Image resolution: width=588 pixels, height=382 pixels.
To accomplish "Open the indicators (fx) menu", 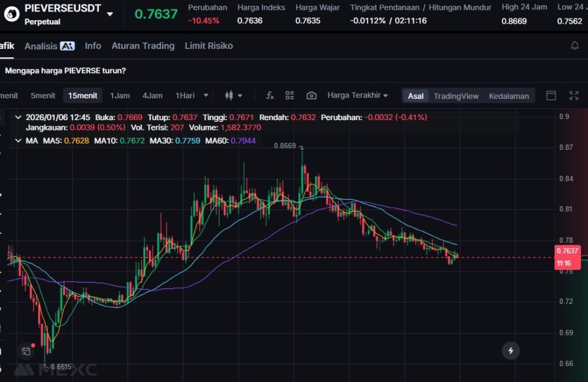I will (x=270, y=95).
